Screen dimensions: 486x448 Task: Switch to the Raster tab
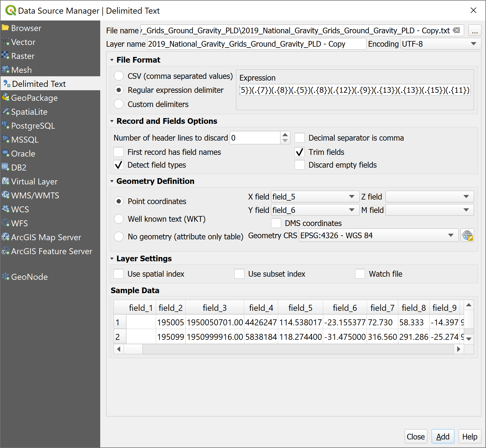[23, 56]
